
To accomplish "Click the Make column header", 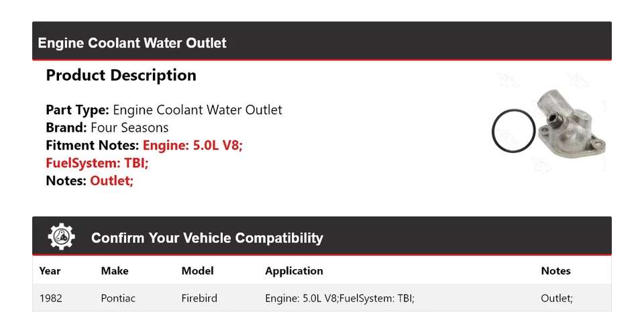I will 115,271.
